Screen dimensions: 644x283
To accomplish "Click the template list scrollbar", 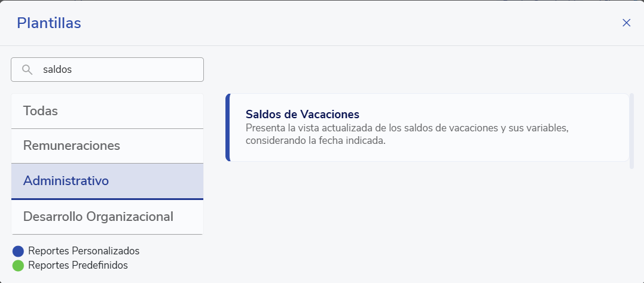I will coord(631,131).
